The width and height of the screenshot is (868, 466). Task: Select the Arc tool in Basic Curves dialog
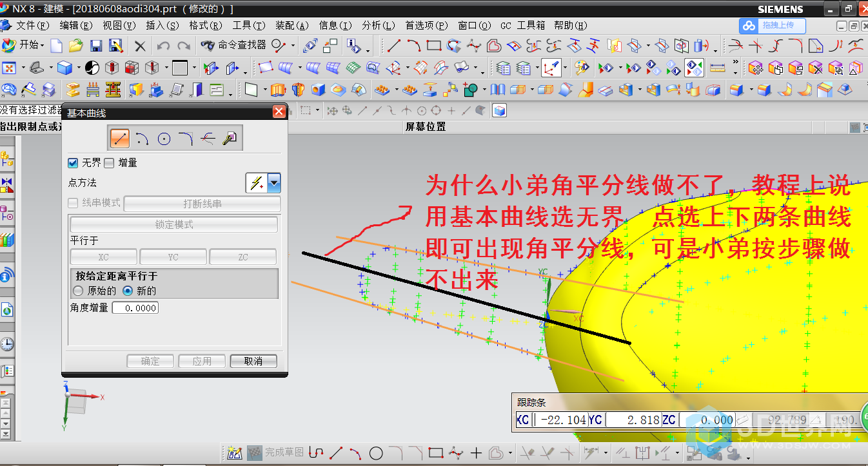(143, 138)
